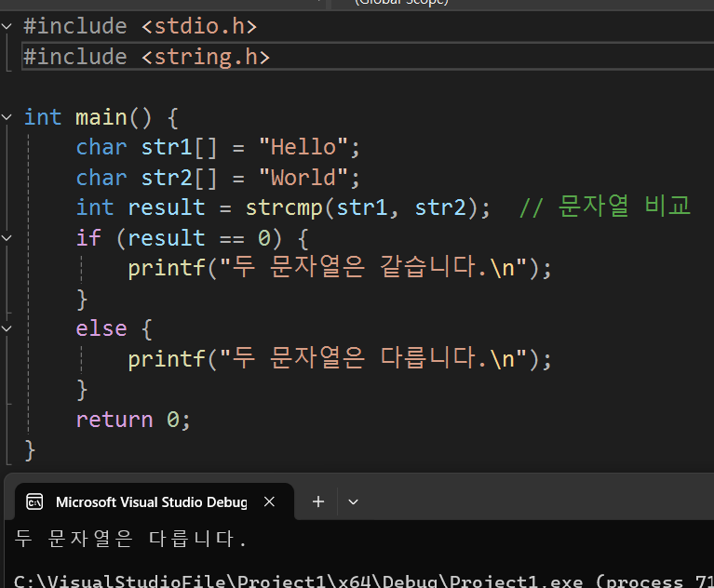714x588 pixels.
Task: Click the printf with 다릅니다 string in editor
Action: tap(340, 358)
